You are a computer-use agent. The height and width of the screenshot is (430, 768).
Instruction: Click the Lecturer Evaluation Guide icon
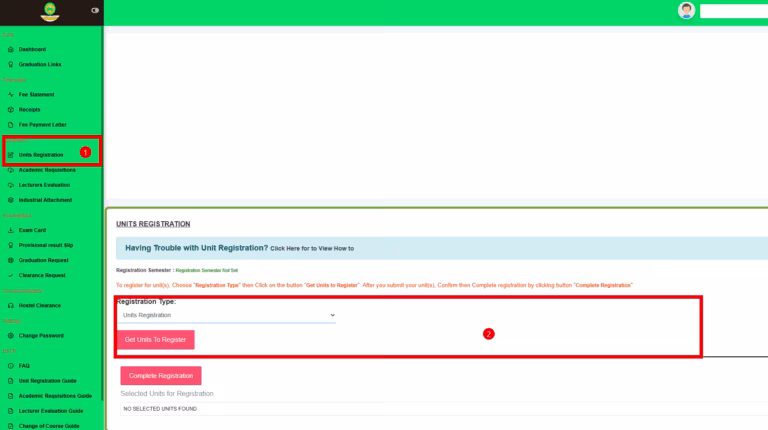11,411
